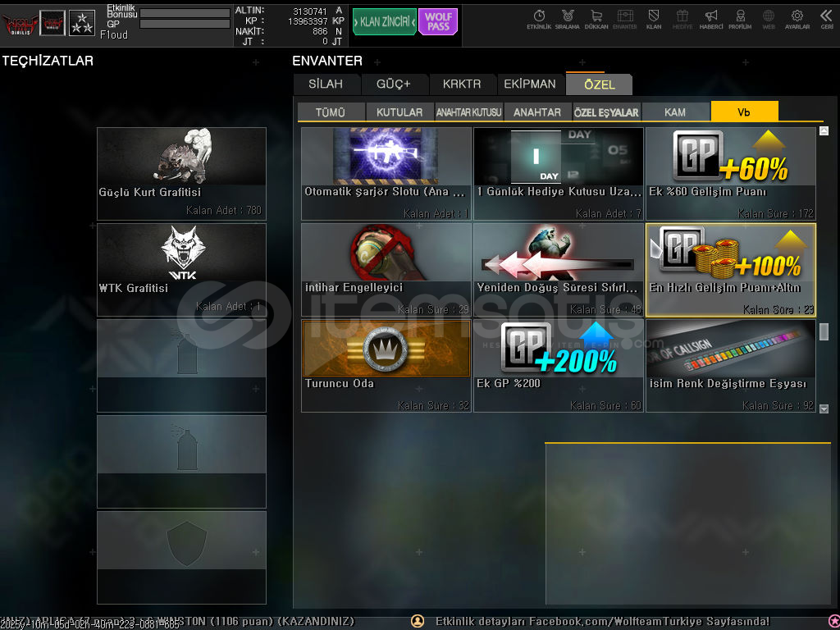
Task: Open the ENVANTER inventory icon
Action: tap(624, 19)
